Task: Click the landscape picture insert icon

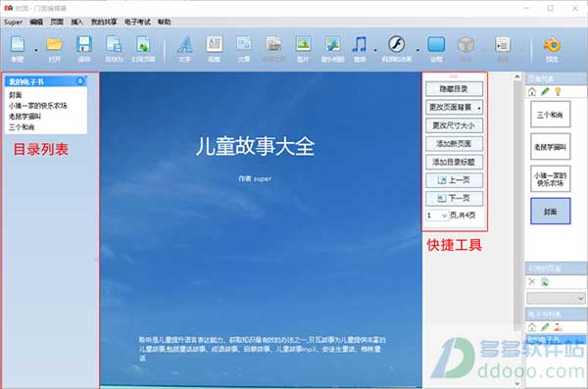Action: [303, 44]
